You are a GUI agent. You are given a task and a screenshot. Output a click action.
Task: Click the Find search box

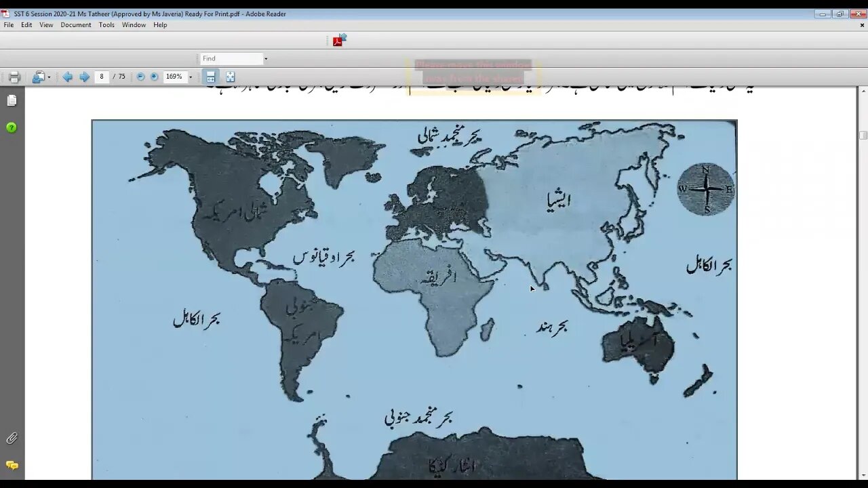231,59
